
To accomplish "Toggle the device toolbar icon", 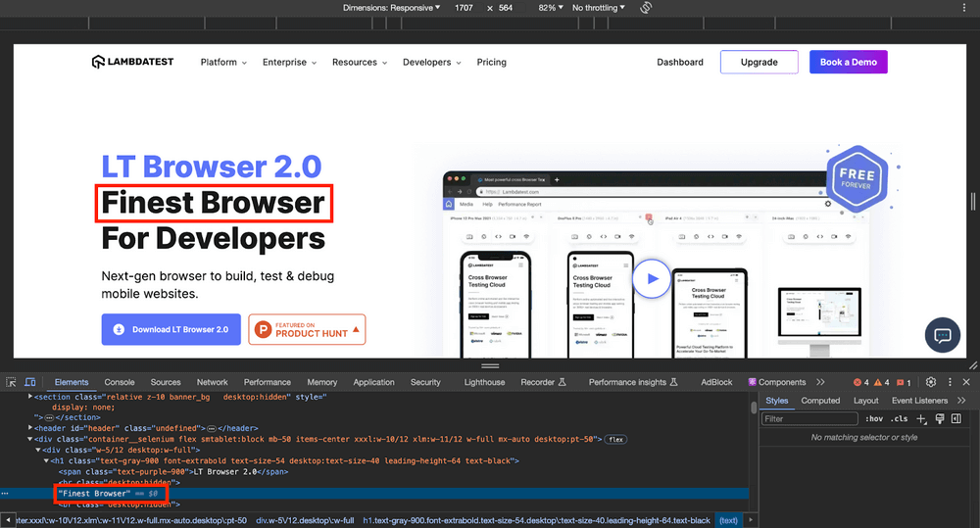I will 29,382.
